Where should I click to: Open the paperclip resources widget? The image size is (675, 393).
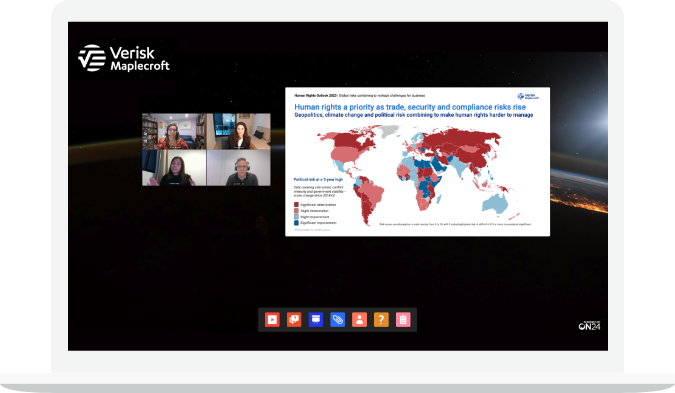[338, 320]
